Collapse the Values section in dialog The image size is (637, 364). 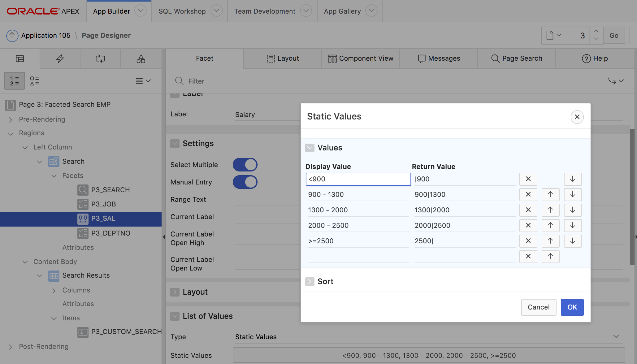click(310, 148)
